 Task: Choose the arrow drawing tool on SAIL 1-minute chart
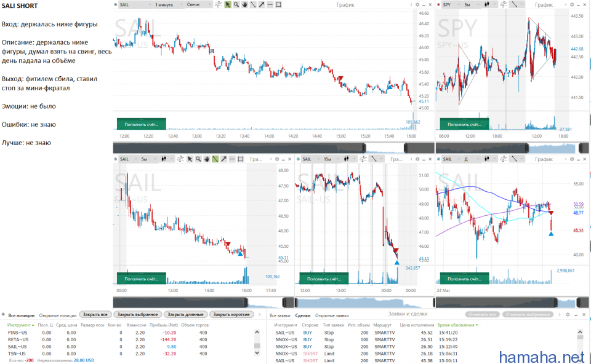pyautogui.click(x=262, y=4)
